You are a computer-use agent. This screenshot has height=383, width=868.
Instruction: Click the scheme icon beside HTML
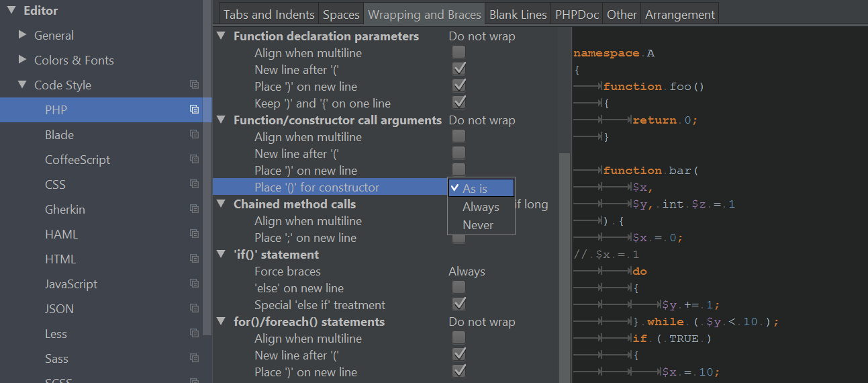pos(194,259)
